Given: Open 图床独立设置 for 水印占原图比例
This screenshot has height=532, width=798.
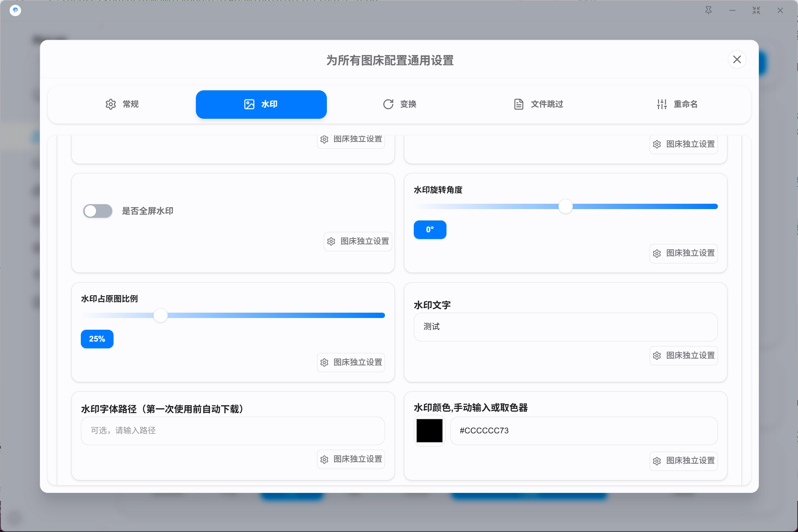Looking at the screenshot, I should point(351,362).
